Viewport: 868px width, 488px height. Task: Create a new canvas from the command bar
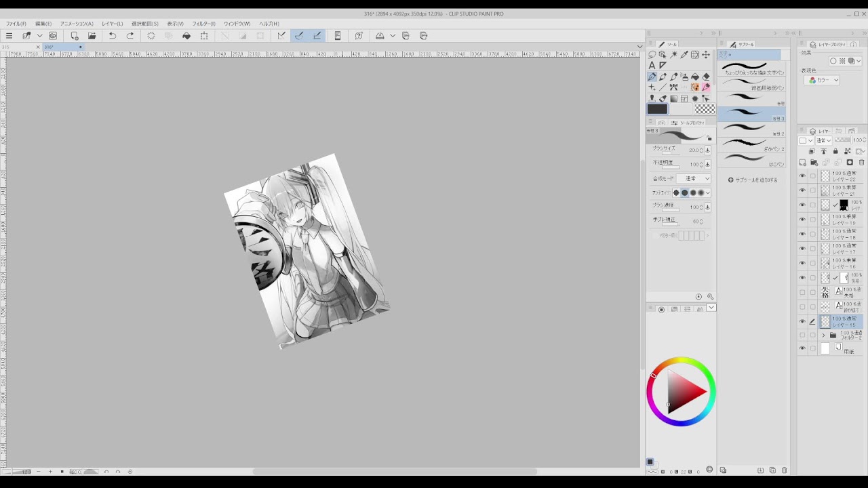pyautogui.click(x=74, y=36)
